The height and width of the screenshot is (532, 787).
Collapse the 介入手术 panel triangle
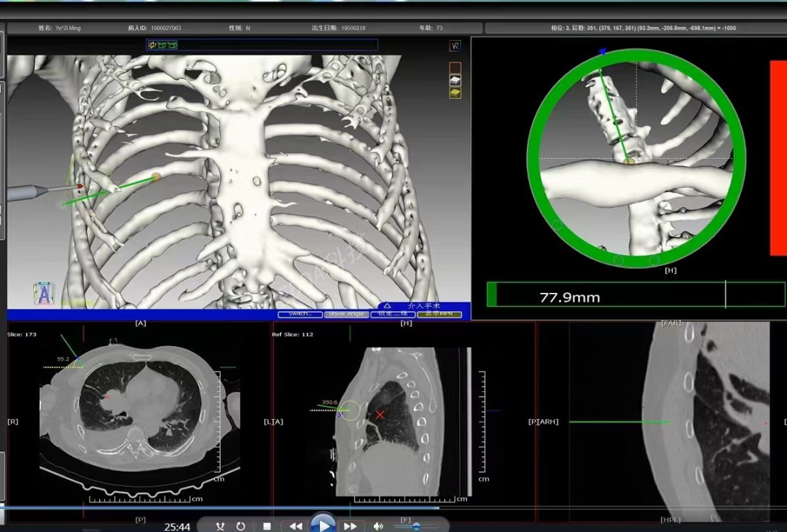tap(387, 305)
